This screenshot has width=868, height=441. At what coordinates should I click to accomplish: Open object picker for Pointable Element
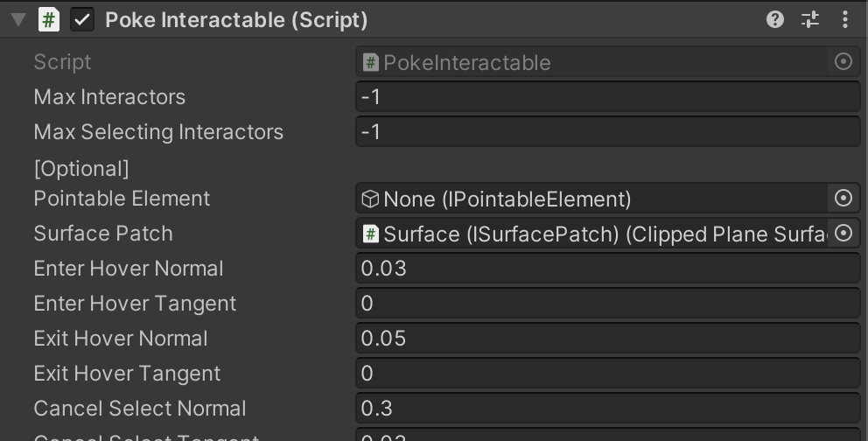[x=843, y=199]
